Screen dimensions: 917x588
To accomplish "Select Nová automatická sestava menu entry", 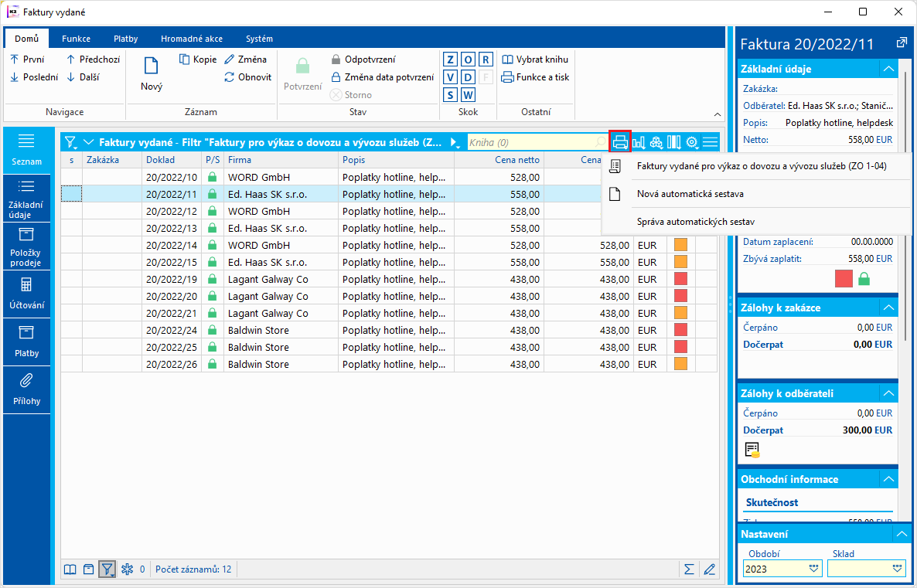I will (690, 194).
